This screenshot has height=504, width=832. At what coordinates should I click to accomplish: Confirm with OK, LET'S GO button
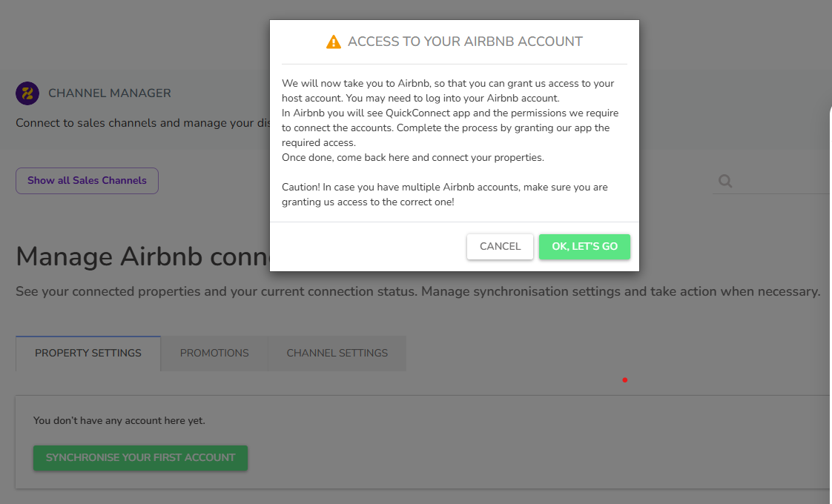pos(584,247)
